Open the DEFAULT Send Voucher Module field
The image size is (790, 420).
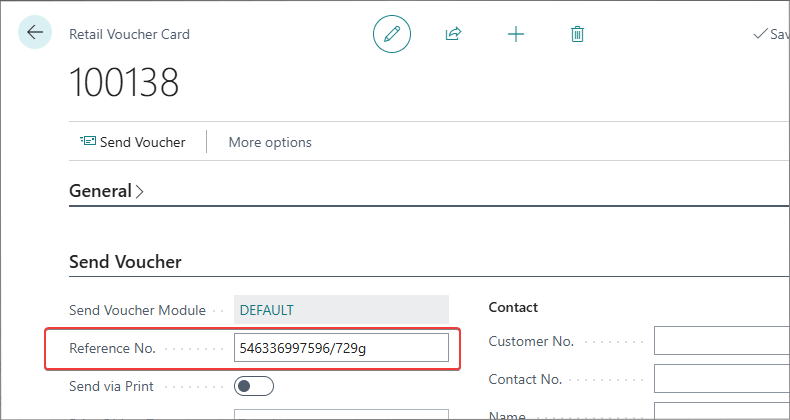coord(341,310)
